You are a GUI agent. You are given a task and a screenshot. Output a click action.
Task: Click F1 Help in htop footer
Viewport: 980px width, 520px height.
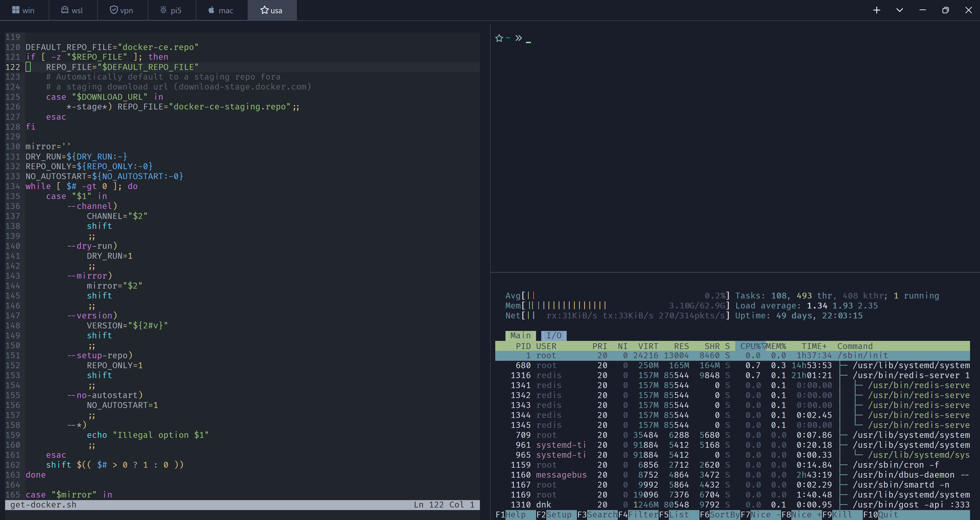tap(515, 515)
